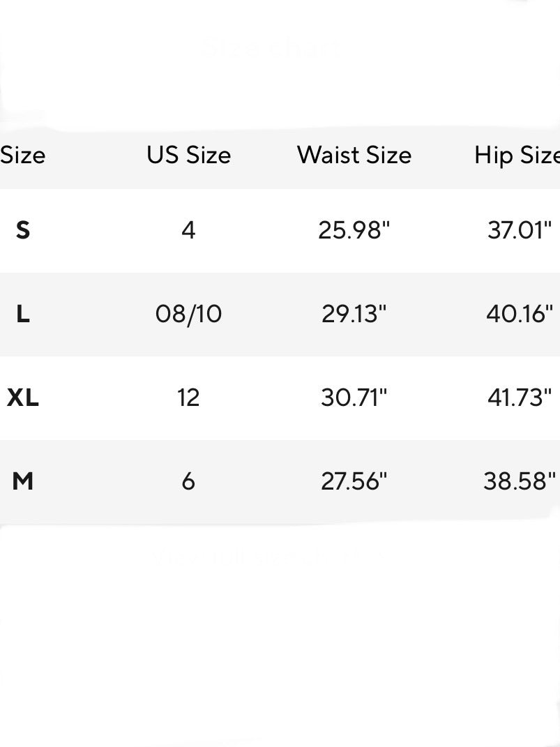
Task: Click US size 4 cell
Action: (188, 230)
